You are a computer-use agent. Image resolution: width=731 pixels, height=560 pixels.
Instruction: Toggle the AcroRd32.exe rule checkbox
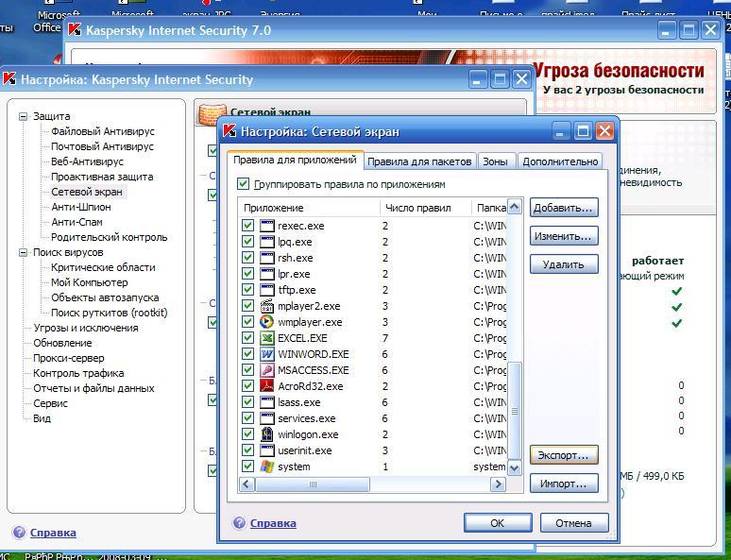[247, 386]
